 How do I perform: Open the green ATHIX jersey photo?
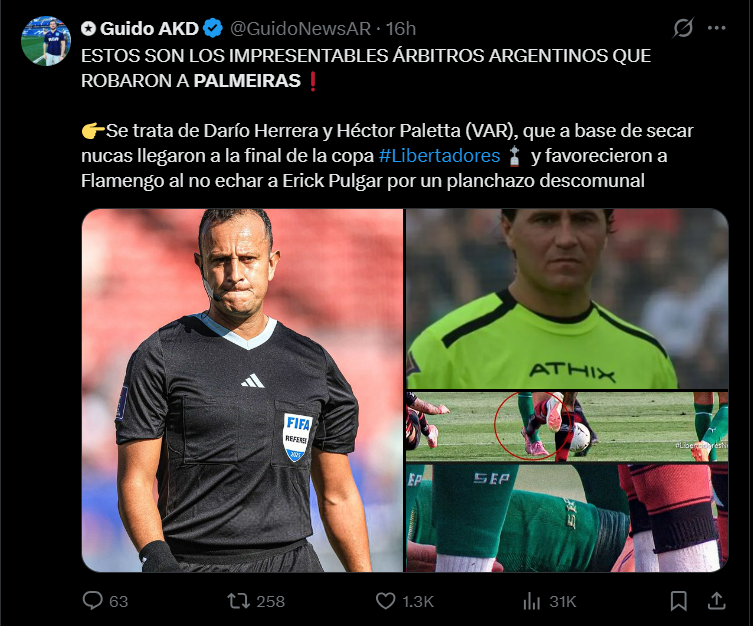click(567, 299)
